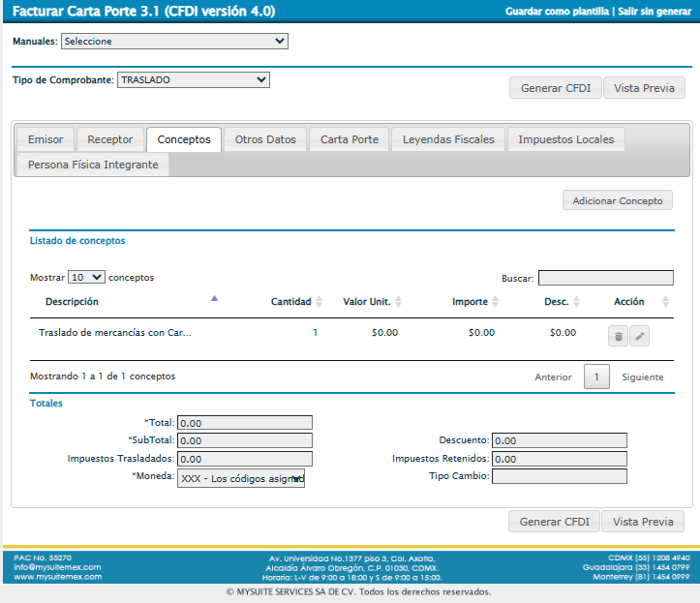Sort by Acción column arrows
700x603 pixels.
pos(665,302)
